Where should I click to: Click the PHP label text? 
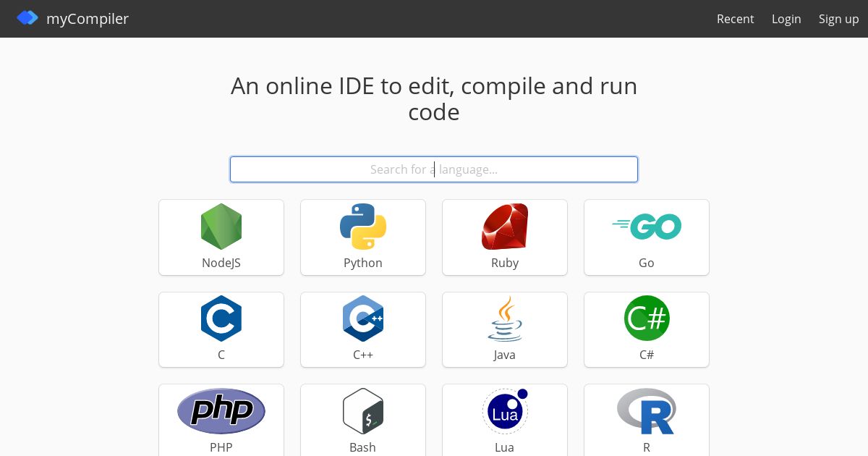point(221,447)
